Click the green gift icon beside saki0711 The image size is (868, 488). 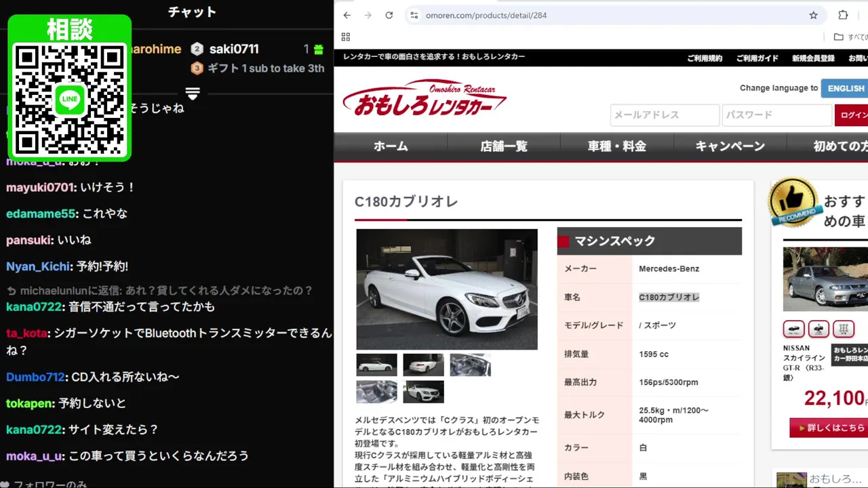(318, 49)
